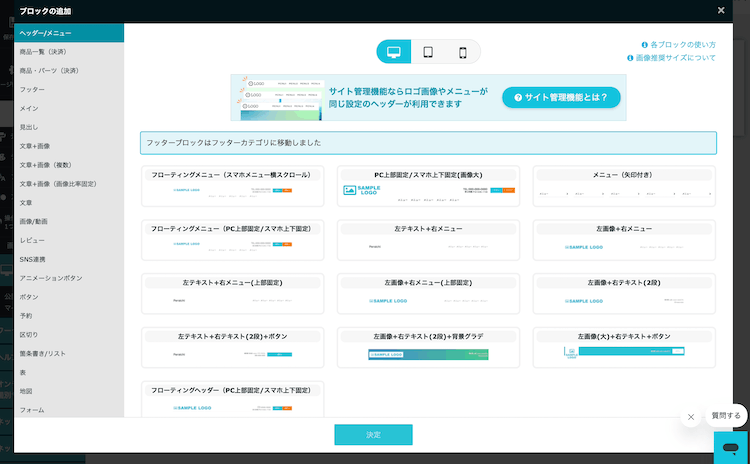Viewport: 750px width, 464px height.
Task: Select 見出し category
Action: (x=69, y=127)
